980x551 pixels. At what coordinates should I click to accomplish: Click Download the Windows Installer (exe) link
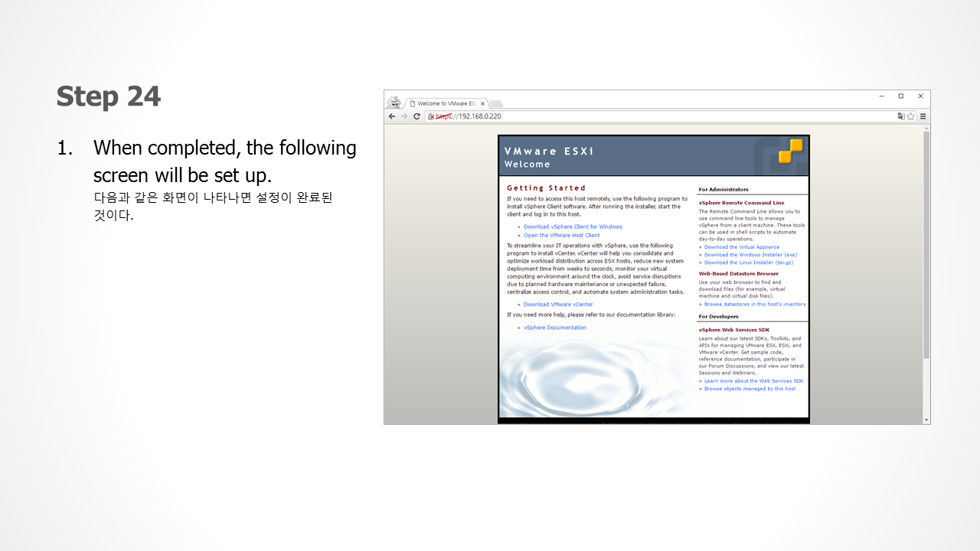point(750,255)
